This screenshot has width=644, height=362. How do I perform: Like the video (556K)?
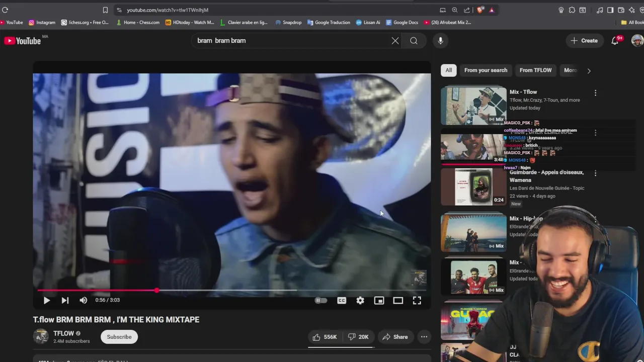(x=325, y=337)
